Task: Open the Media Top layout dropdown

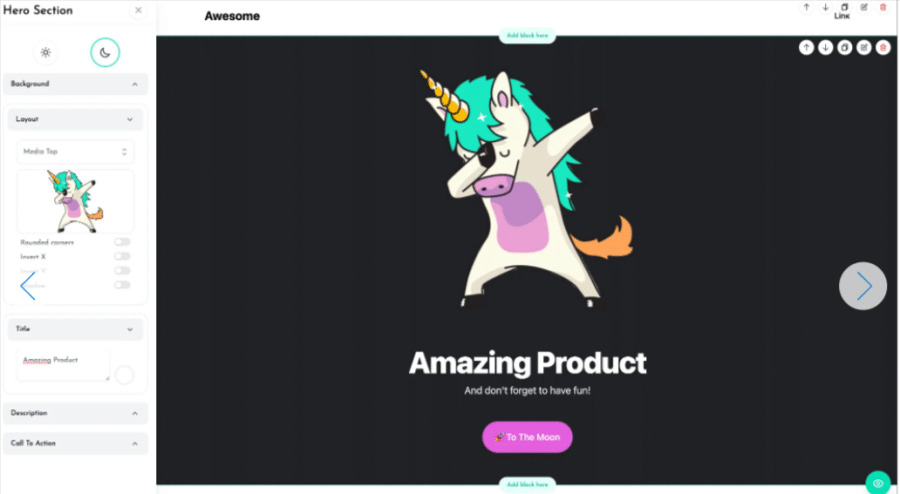Action: coord(75,151)
